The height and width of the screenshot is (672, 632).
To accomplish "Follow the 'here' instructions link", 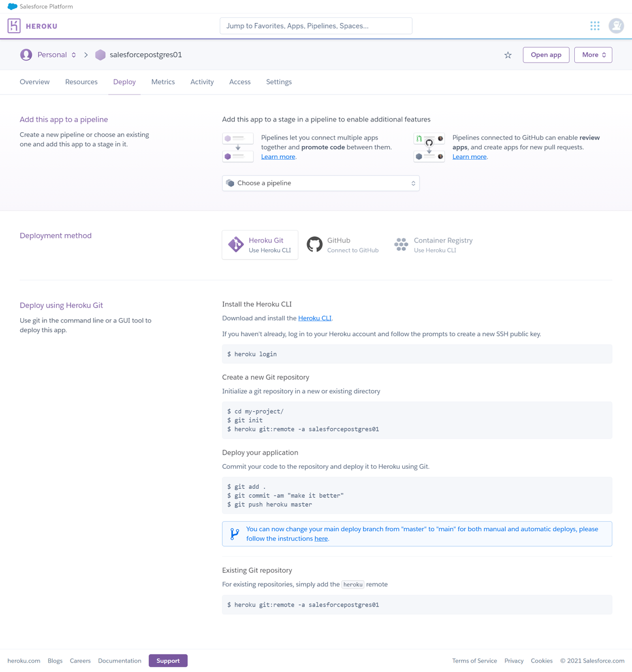I will [321, 539].
